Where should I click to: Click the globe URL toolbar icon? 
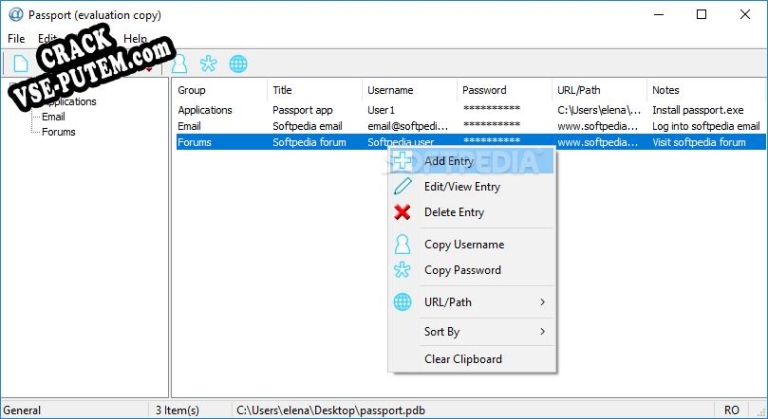[238, 64]
